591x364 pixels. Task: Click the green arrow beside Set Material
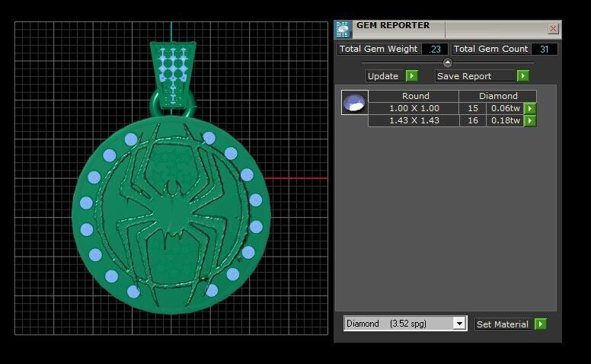541,324
